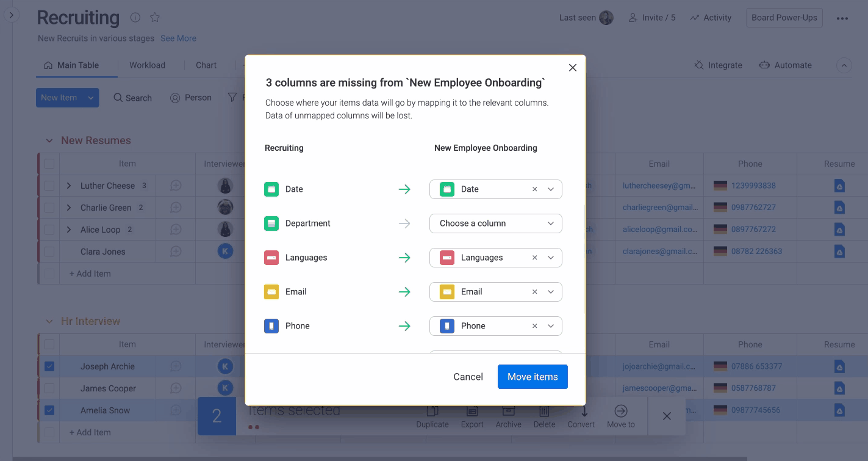The height and width of the screenshot is (461, 868).
Task: Favorite the Recruiting board with star
Action: [155, 18]
